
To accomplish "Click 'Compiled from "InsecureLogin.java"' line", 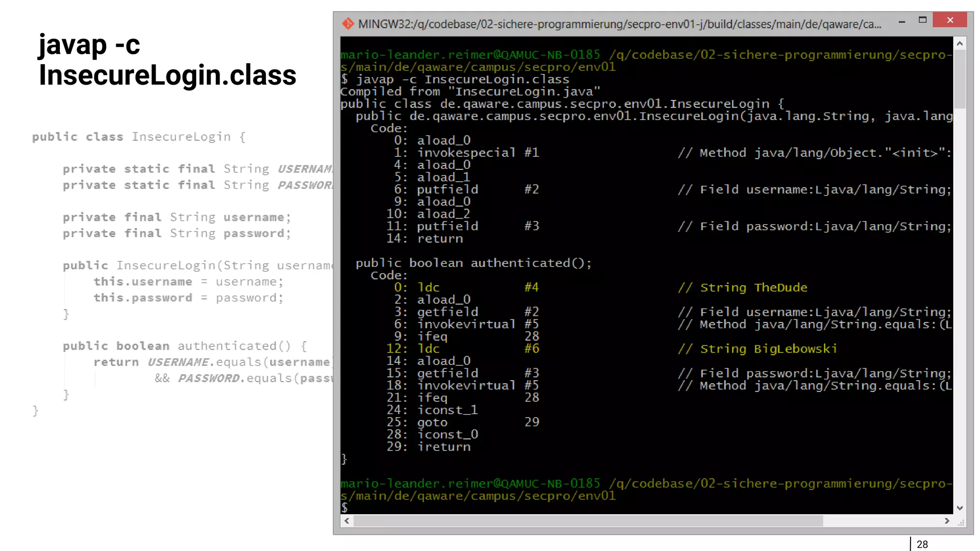I will [470, 92].
